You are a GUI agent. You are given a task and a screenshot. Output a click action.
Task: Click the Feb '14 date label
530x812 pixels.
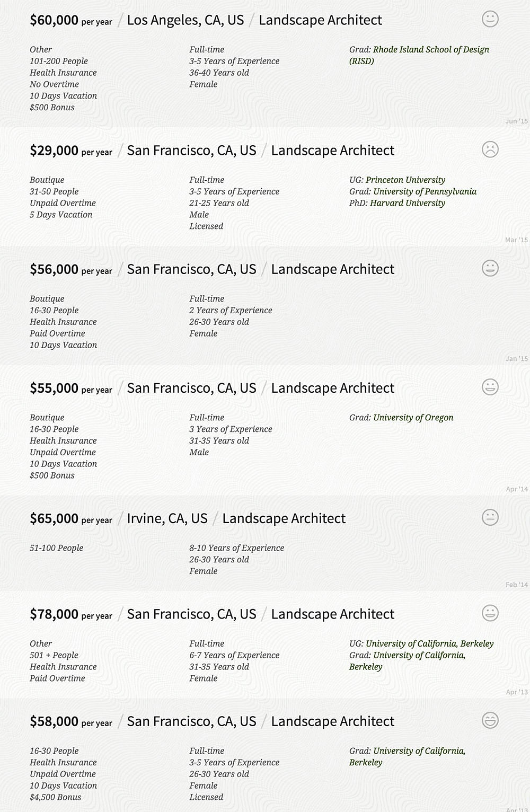pos(517,585)
